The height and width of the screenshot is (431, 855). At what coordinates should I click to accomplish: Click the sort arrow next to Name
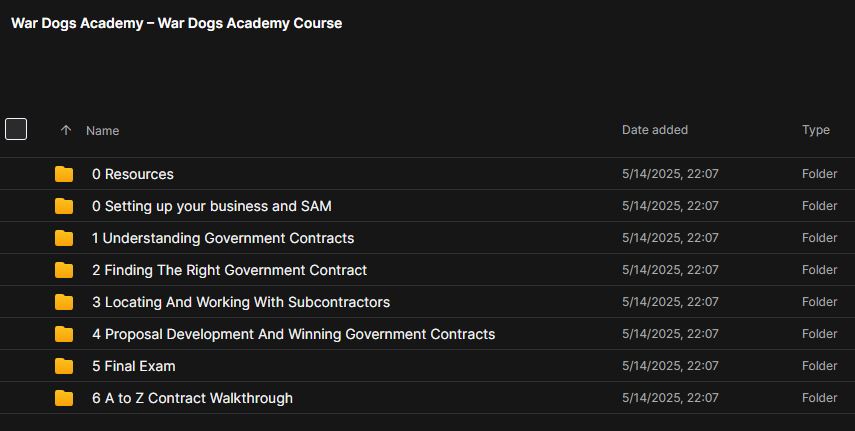(66, 130)
